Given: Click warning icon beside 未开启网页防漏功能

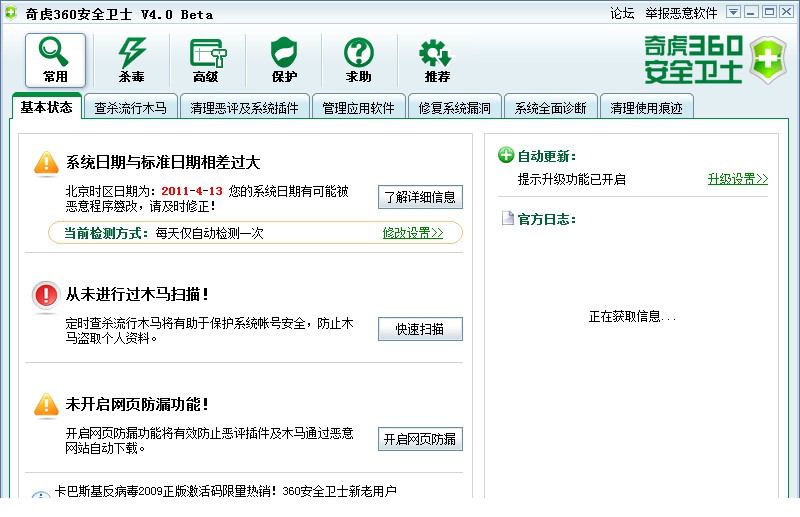Looking at the screenshot, I should [46, 406].
